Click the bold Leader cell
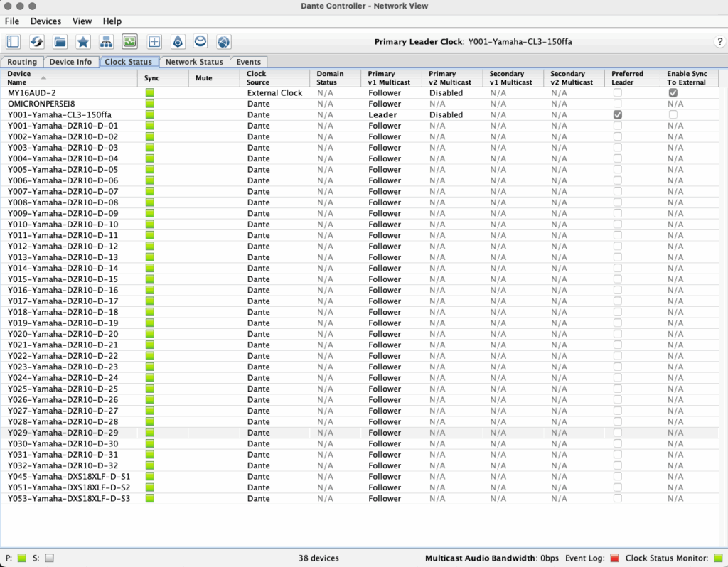Image resolution: width=728 pixels, height=567 pixels. coord(382,114)
